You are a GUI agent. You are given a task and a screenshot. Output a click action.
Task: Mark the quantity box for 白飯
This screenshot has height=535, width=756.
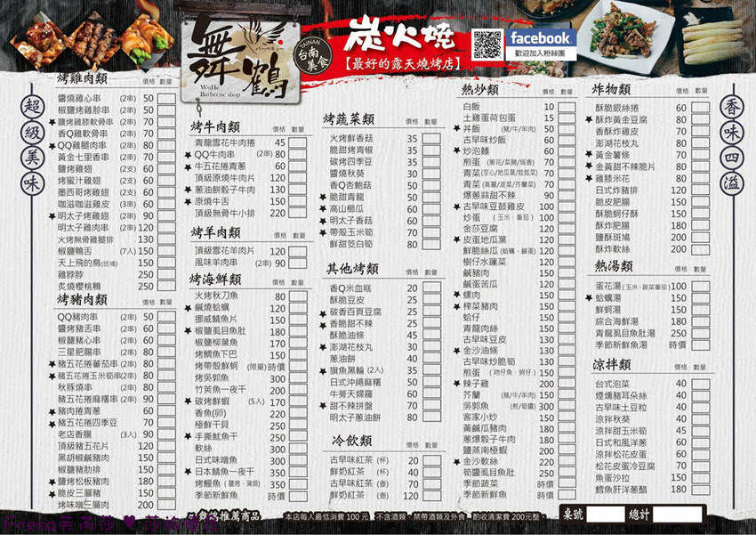[x=568, y=107]
